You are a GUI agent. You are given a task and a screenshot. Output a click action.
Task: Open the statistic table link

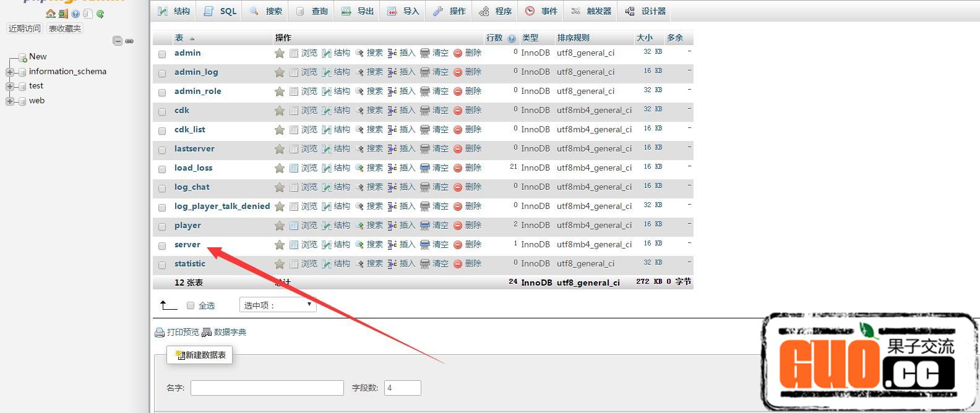(189, 264)
